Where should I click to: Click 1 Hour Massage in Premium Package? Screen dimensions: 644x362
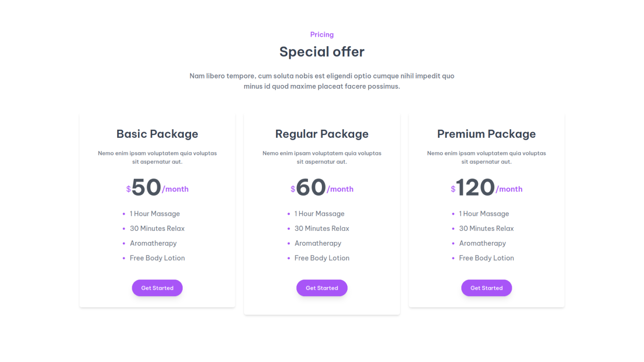(484, 213)
